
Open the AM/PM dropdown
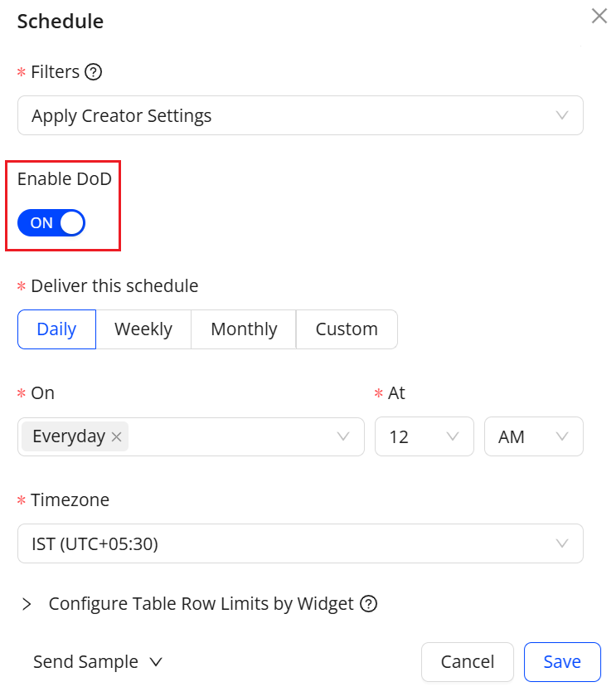click(533, 436)
